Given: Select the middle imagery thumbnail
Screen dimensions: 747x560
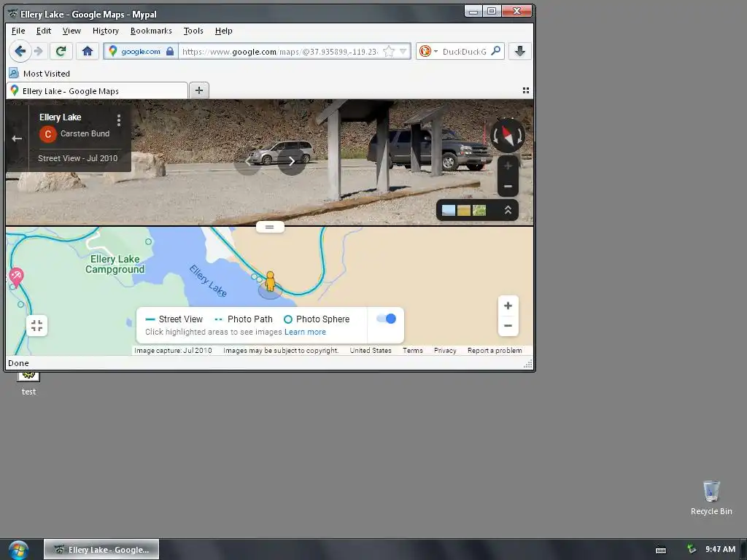Looking at the screenshot, I should click(x=463, y=210).
